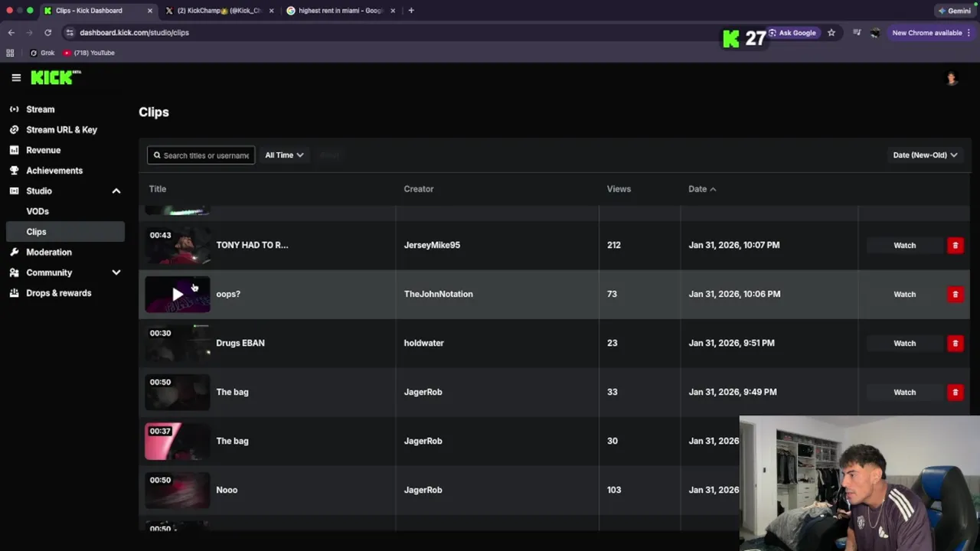The image size is (980, 551).
Task: Open the YouTube bookmark
Action: [x=89, y=53]
